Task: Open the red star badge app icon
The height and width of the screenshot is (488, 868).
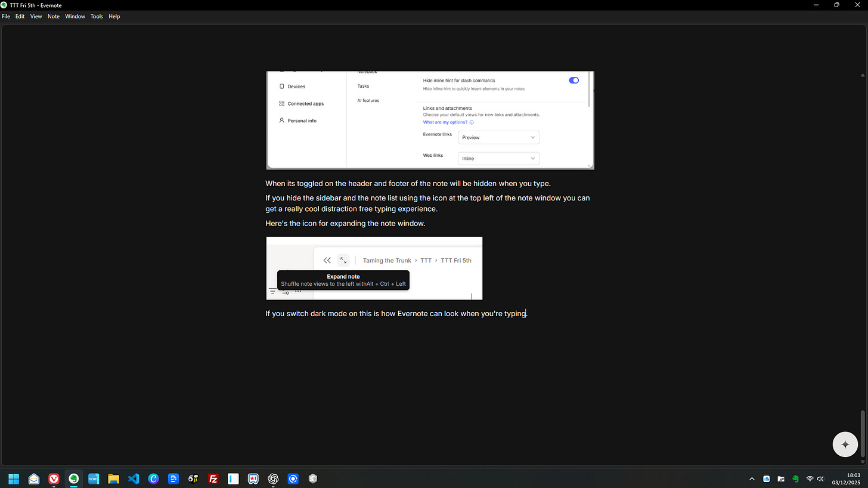Action: point(253,478)
